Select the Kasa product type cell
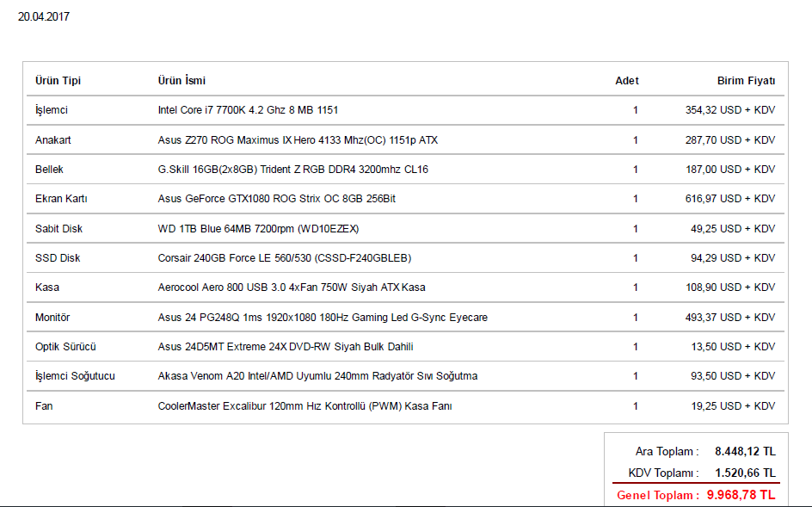This screenshot has width=812, height=507. pyautogui.click(x=47, y=288)
